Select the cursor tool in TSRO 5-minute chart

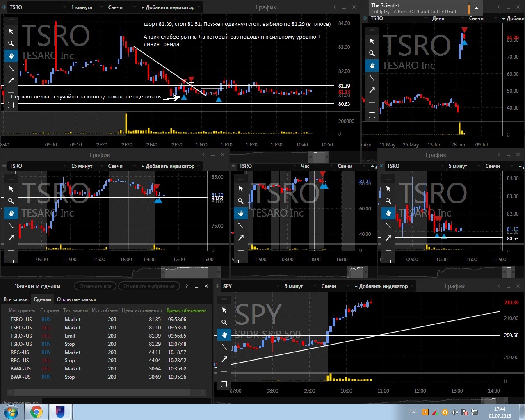388,189
